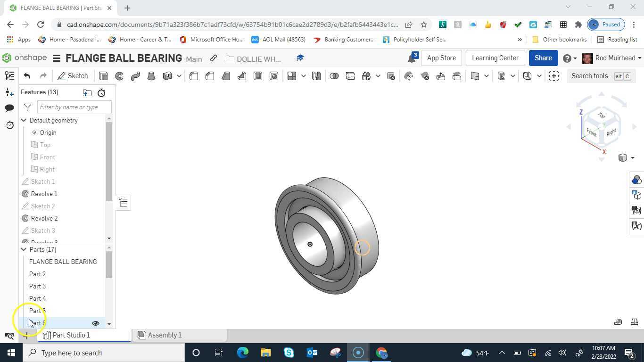644x362 pixels.
Task: Open the view cube display dropdown
Action: 632,157
